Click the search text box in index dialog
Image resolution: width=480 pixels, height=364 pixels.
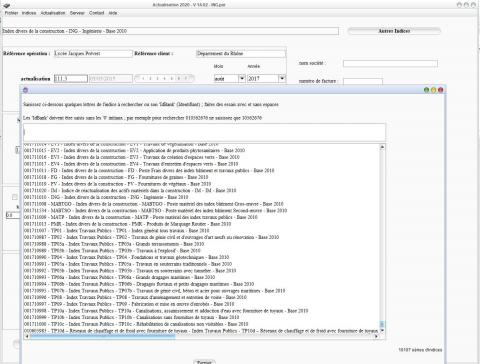[x=204, y=132]
